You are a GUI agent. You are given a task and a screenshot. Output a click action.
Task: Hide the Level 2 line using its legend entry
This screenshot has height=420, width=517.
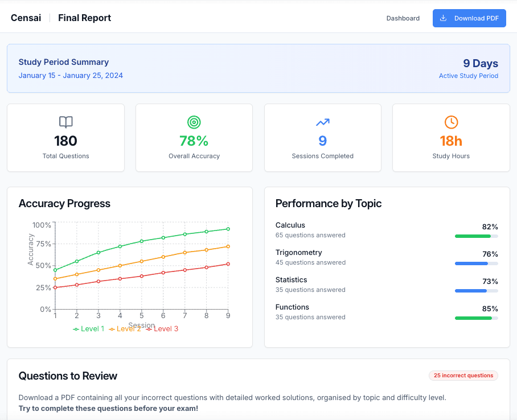[x=127, y=328]
